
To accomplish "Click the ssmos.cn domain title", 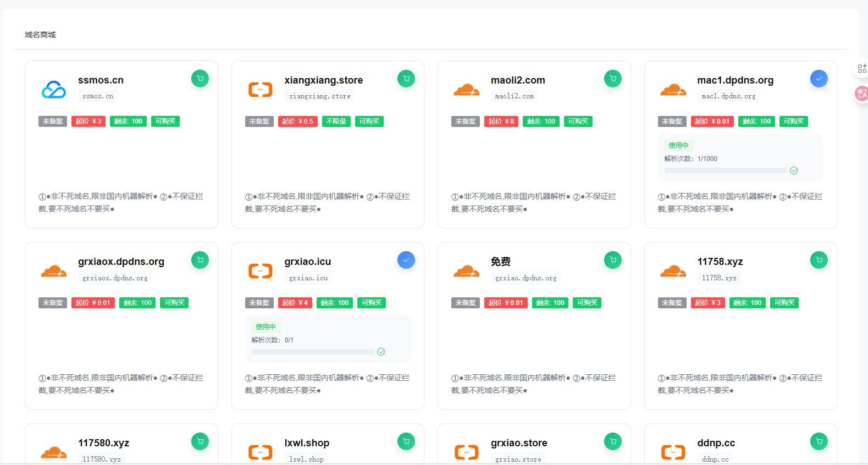I will (x=101, y=80).
